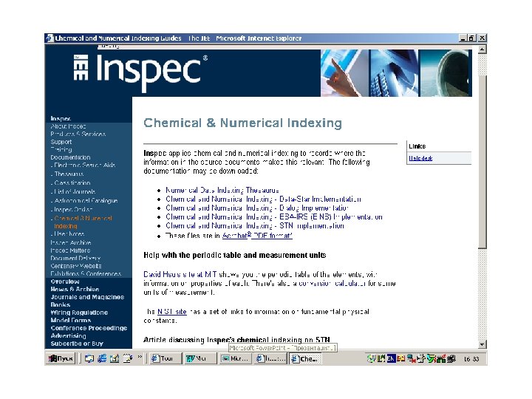Screen dimensions: 532x399
Task: Follow the David Hsu's site at MIT link
Action: (x=180, y=274)
